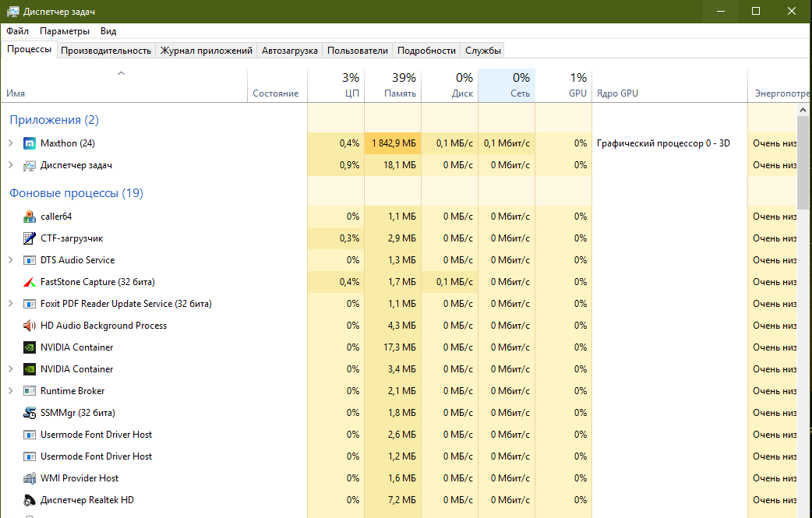Select the first NVIDIA Container icon
The width and height of the screenshot is (812, 518).
point(30,347)
